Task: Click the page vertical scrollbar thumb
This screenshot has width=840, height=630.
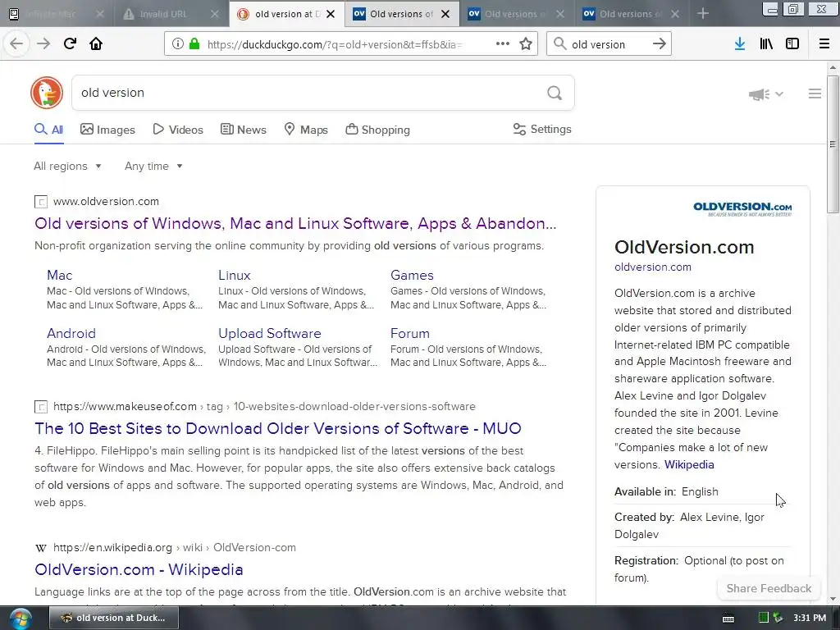Action: pos(833,144)
